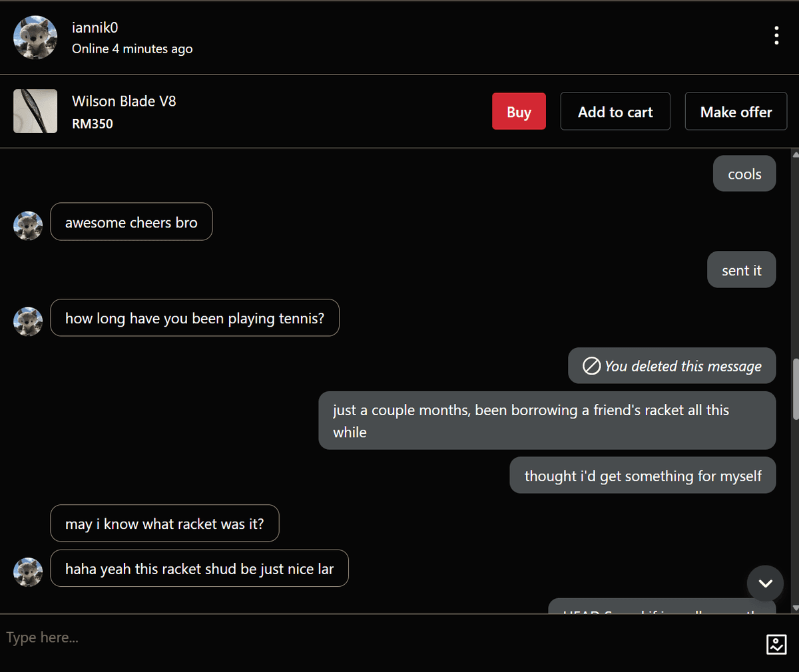The width and height of the screenshot is (799, 672).
Task: Click the three-dot options icon top right
Action: pyautogui.click(x=776, y=35)
